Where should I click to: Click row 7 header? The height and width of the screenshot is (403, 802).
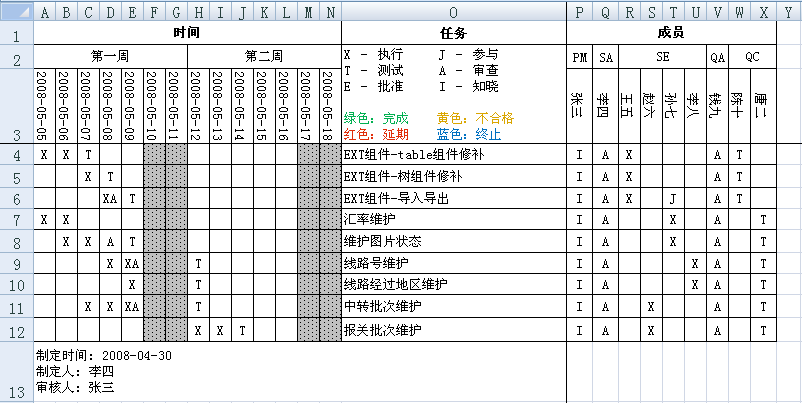[x=16, y=219]
